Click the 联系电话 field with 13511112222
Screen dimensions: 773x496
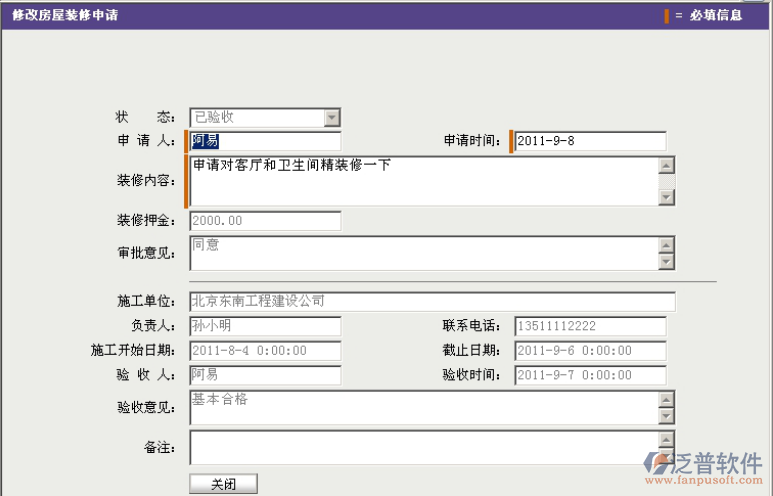pos(590,326)
